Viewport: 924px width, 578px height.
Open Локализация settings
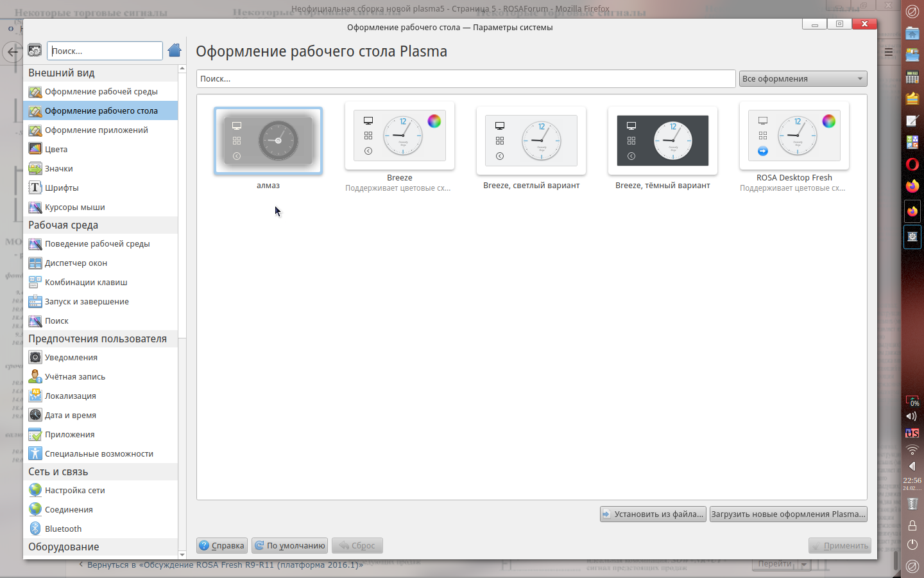point(101,396)
